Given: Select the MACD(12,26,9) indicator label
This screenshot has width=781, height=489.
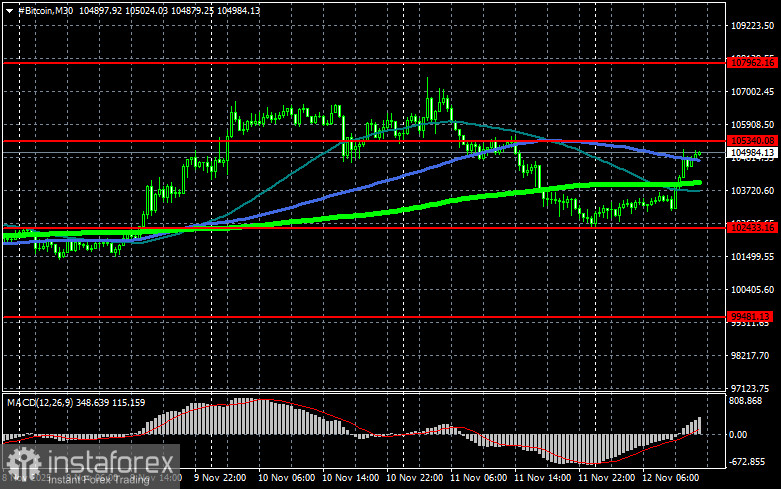Looking at the screenshot, I should pyautogui.click(x=40, y=402).
